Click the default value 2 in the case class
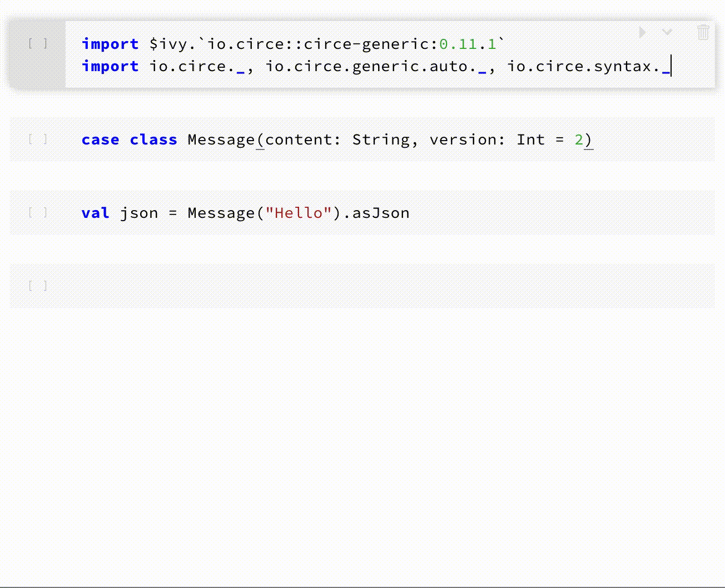The image size is (725, 588). (578, 139)
